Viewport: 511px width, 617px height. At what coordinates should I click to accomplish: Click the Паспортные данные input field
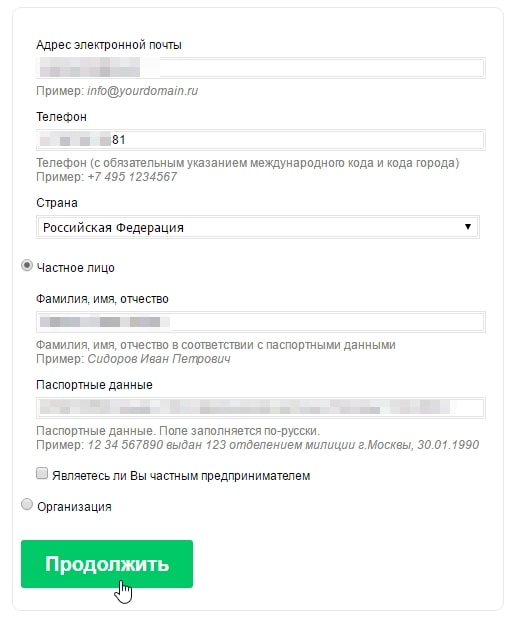coord(260,408)
